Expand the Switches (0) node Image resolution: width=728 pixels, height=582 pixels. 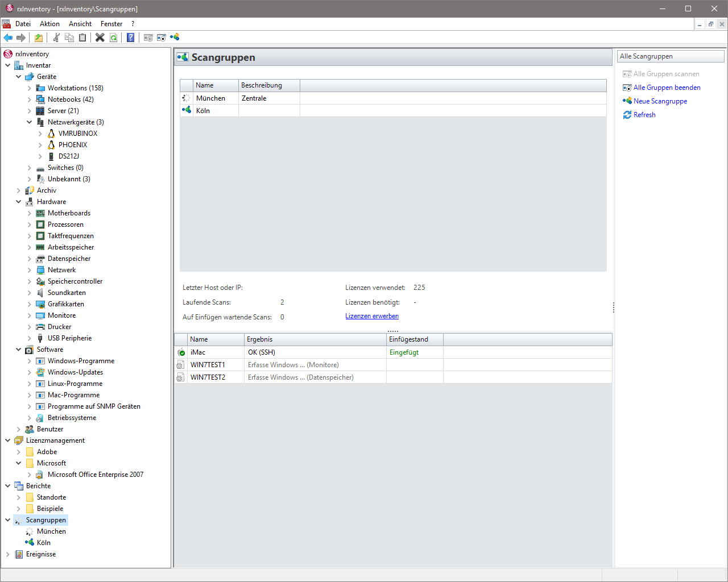[x=30, y=168]
